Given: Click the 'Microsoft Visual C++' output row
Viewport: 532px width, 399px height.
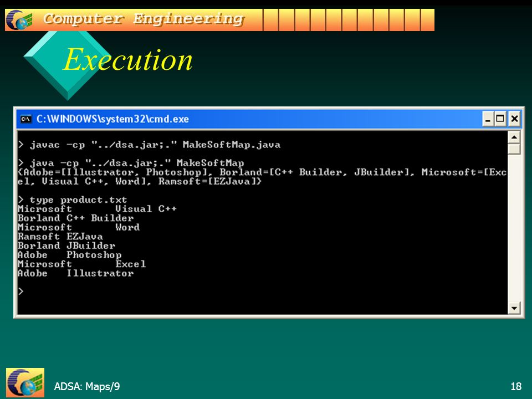Looking at the screenshot, I should 97,209.
